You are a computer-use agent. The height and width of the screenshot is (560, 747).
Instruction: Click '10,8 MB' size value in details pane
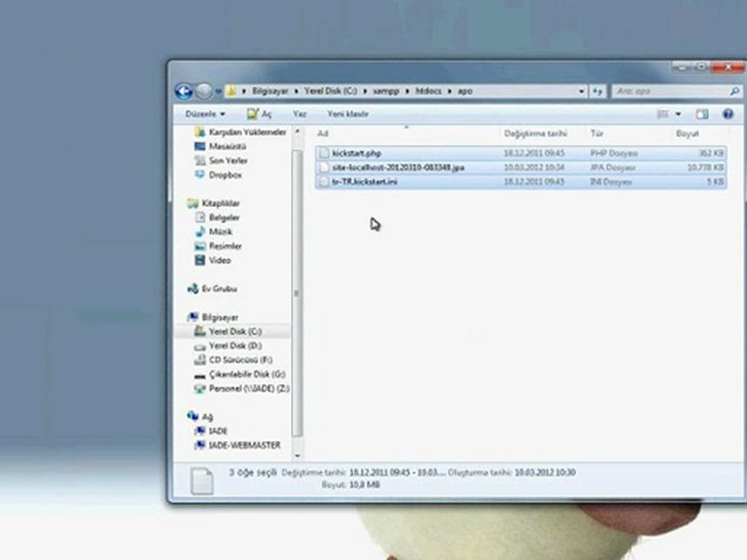coord(364,485)
